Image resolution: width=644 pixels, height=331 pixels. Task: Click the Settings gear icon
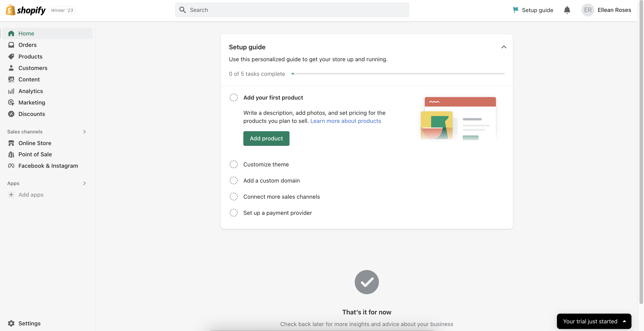11,323
